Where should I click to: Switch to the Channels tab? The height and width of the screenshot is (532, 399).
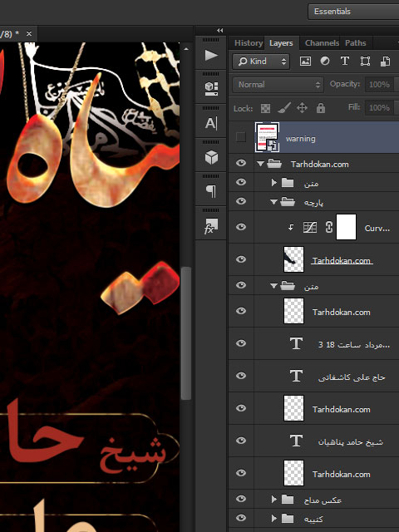pos(322,43)
